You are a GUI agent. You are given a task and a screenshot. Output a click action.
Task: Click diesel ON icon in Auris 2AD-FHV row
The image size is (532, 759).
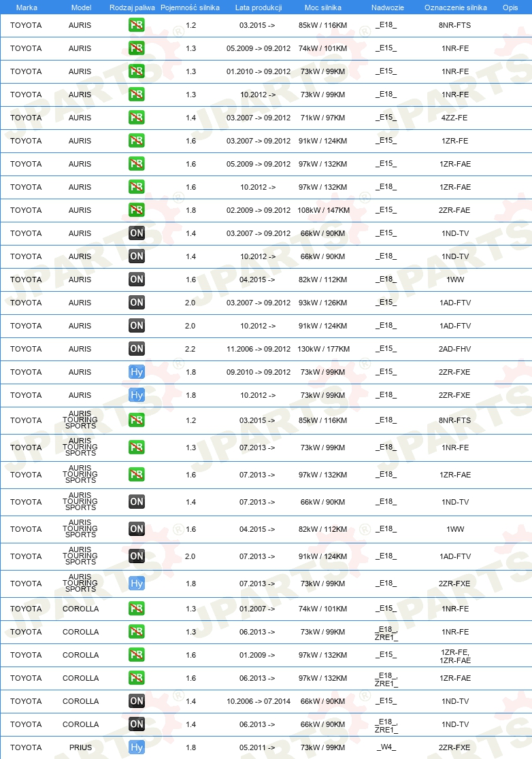tap(137, 348)
